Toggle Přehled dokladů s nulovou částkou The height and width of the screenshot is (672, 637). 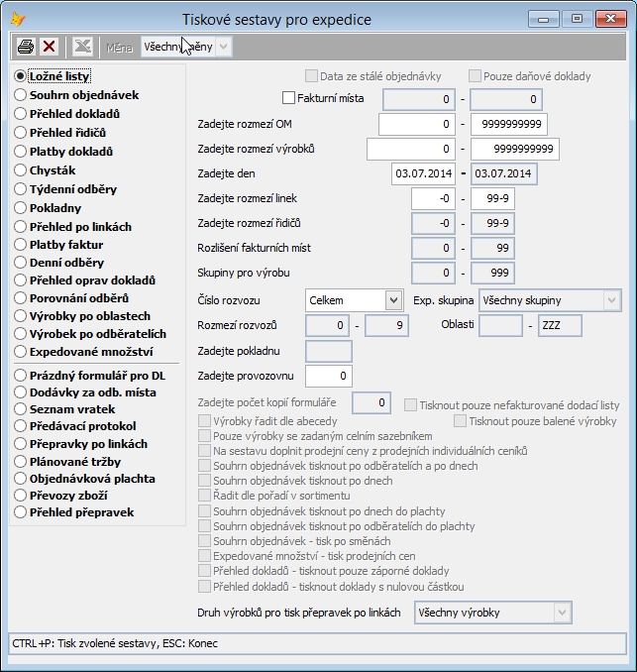205,587
